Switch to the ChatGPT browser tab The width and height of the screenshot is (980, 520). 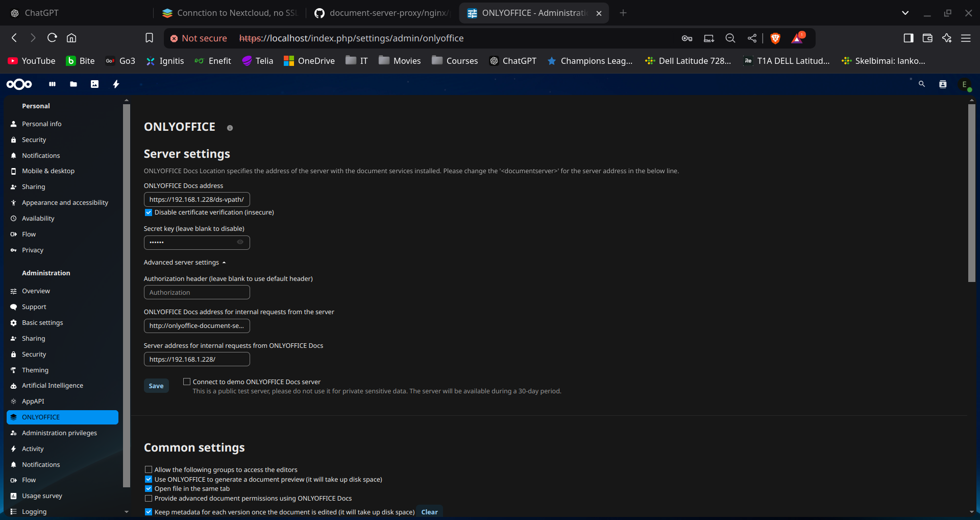pos(77,13)
